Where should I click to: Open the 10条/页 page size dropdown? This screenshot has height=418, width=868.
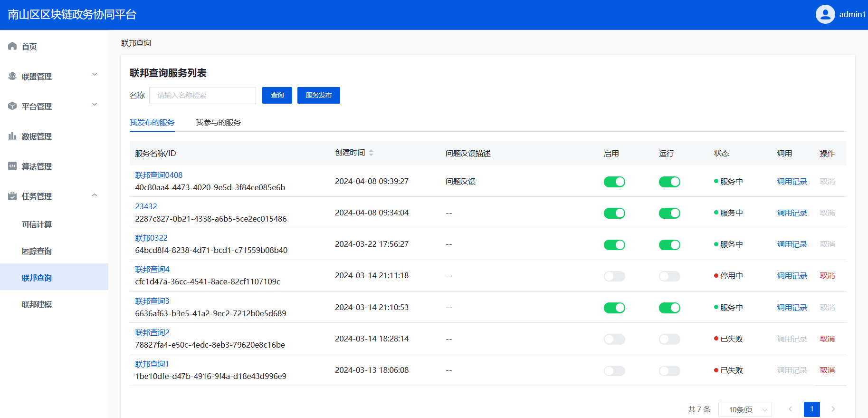tap(745, 409)
